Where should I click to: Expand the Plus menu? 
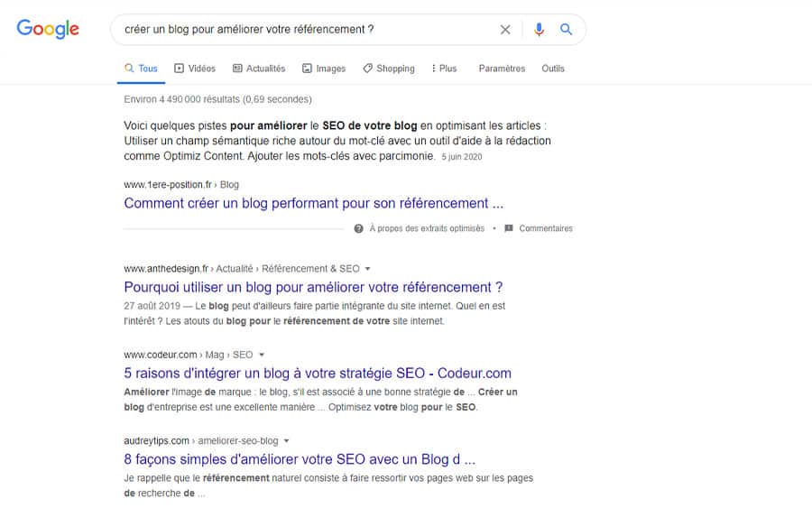[444, 69]
